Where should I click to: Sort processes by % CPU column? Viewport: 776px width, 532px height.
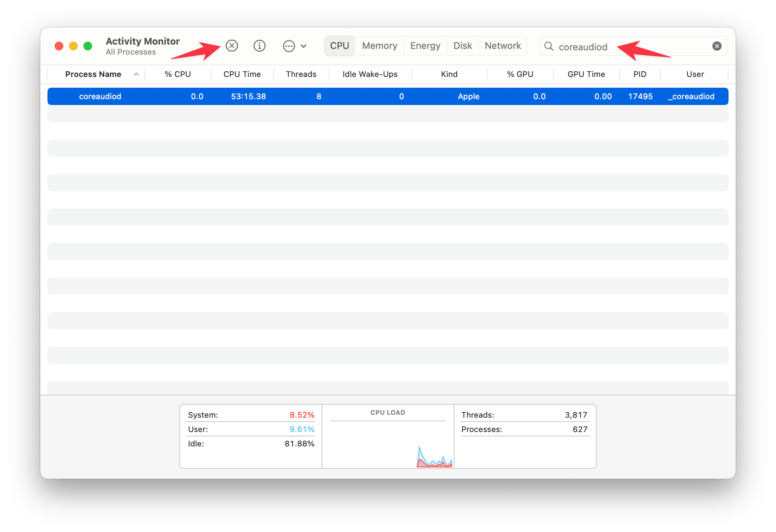coord(178,74)
